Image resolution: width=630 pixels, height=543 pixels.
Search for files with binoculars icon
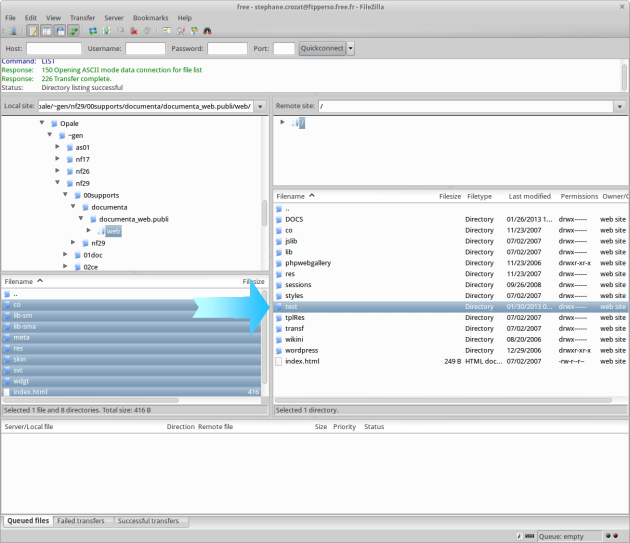207,31
